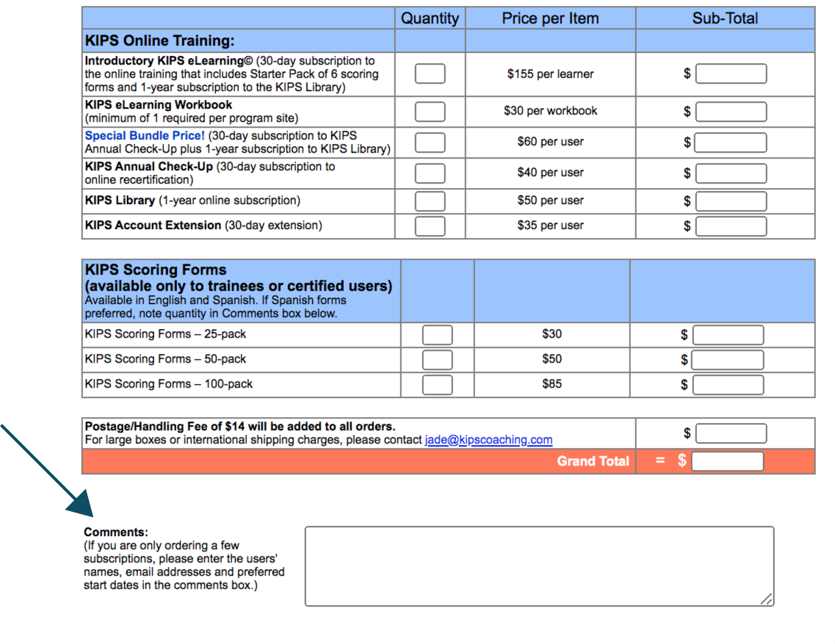Click the KIPS Online Training: section heading
The image size is (835, 644).
pos(160,41)
